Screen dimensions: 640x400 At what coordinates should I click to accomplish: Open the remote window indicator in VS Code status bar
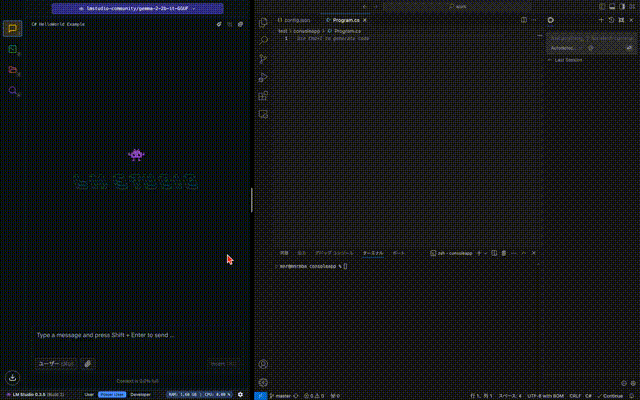coord(260,396)
